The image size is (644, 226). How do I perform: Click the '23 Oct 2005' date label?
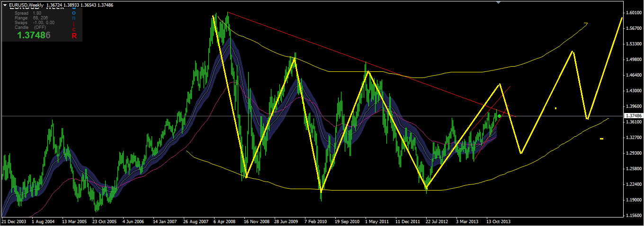point(105,221)
